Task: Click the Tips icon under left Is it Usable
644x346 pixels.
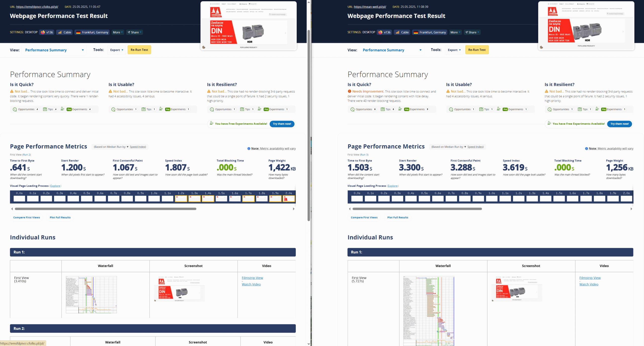Action: tap(144, 109)
